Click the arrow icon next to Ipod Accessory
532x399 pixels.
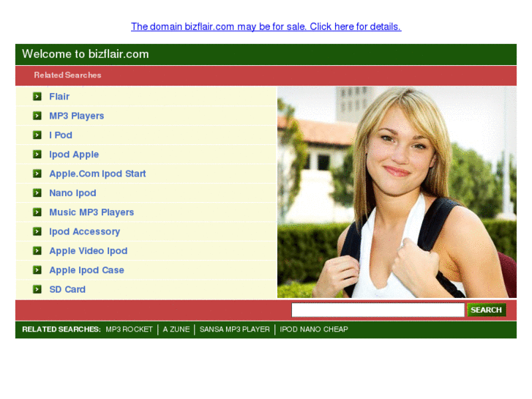click(37, 231)
